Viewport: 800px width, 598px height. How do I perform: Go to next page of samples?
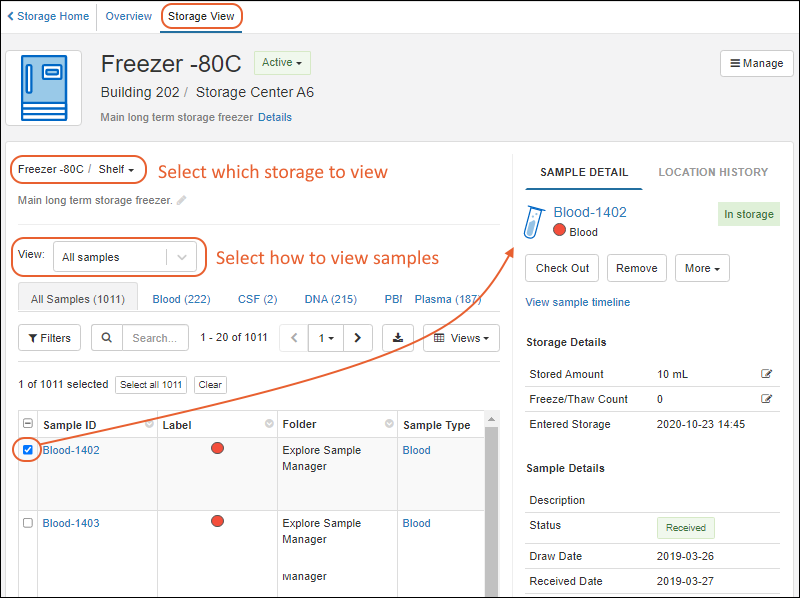tap(358, 338)
